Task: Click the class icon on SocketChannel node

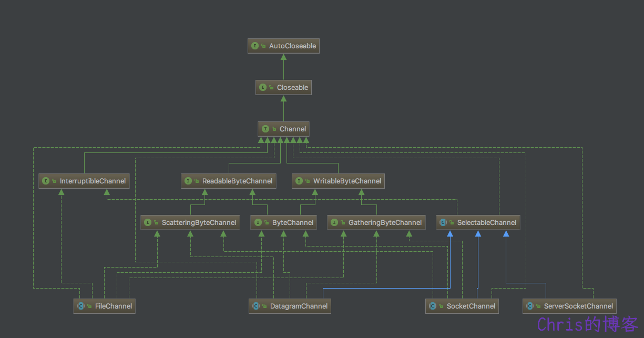Action: click(x=433, y=306)
